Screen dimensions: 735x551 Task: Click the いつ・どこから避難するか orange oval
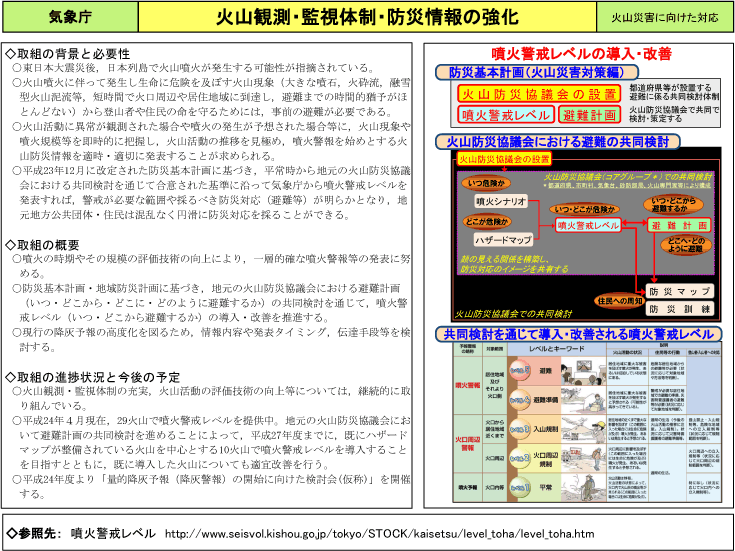pyautogui.click(x=673, y=205)
